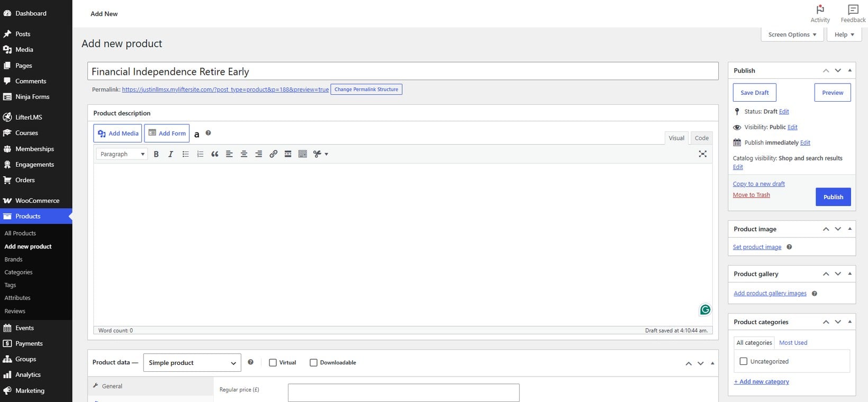Insert or edit a link
The height and width of the screenshot is (402, 868).
click(x=273, y=154)
